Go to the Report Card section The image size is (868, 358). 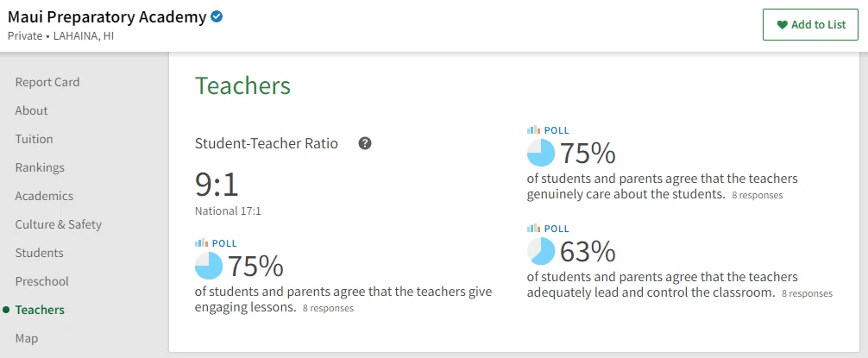pyautogui.click(x=47, y=82)
